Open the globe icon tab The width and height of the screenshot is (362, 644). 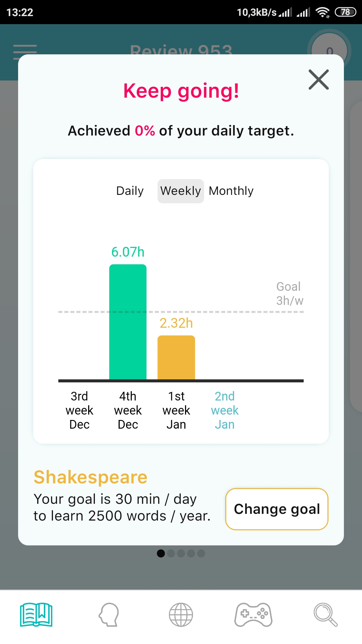click(181, 615)
